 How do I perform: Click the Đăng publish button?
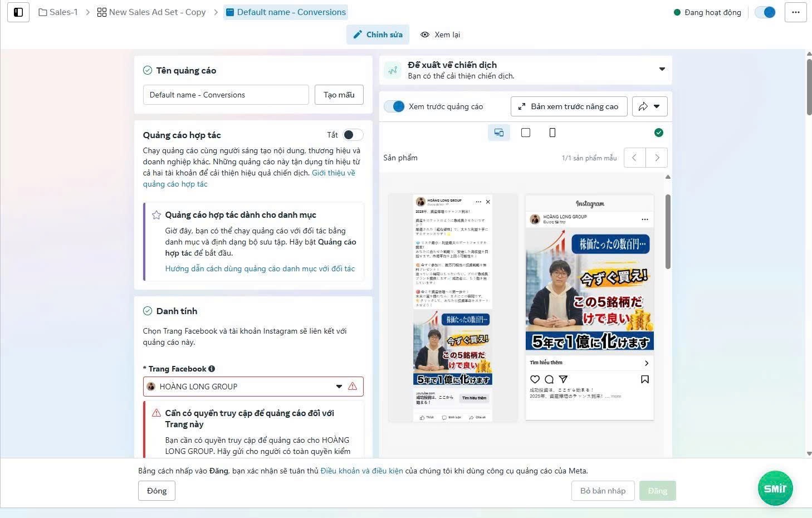click(x=658, y=491)
